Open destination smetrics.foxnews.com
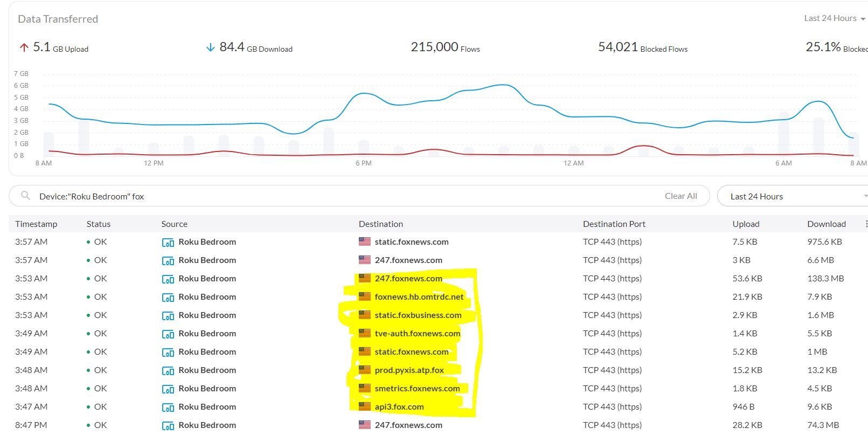Viewport: 868px width, 435px height. coord(418,388)
